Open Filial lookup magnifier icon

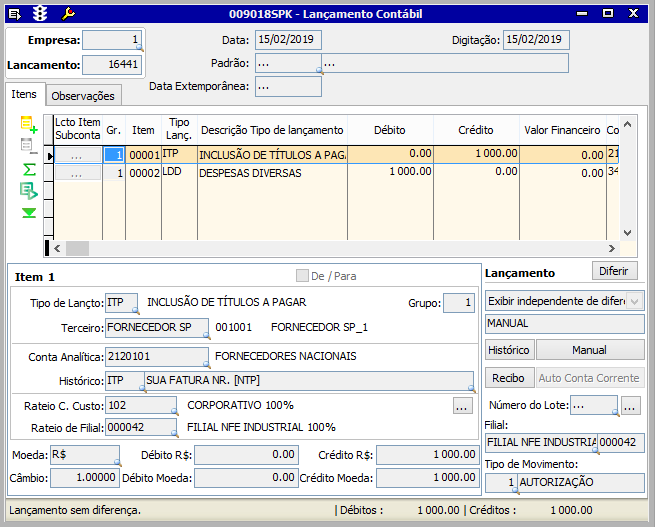click(596, 451)
